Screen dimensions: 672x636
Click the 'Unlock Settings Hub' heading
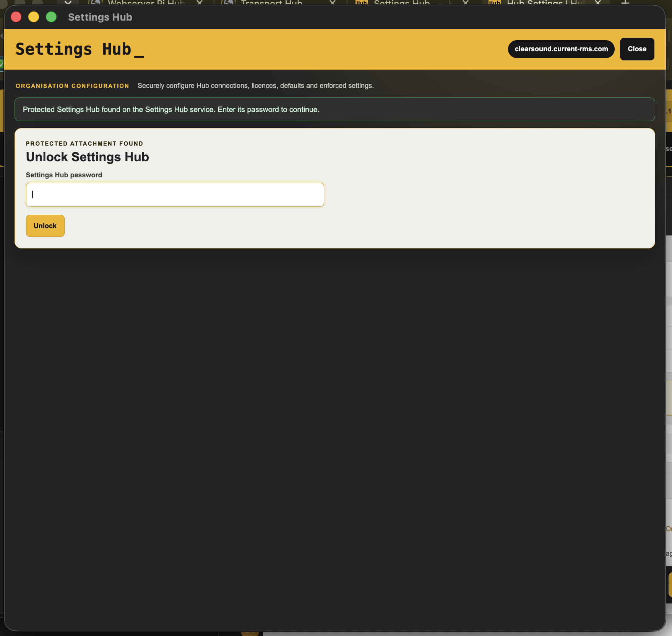click(88, 157)
